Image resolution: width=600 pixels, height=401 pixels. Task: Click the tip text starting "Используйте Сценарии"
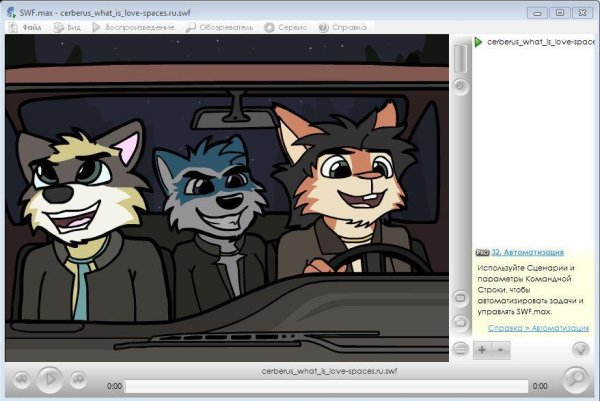pos(530,290)
